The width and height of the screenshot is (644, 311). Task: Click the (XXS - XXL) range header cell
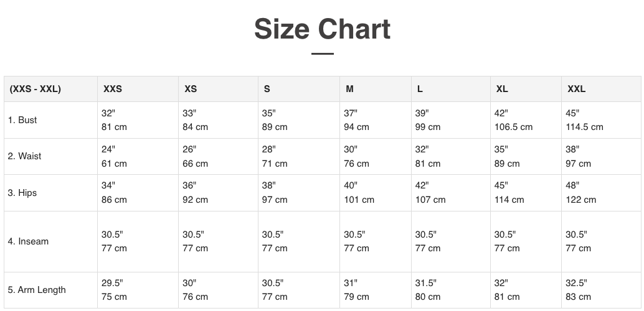(x=36, y=89)
